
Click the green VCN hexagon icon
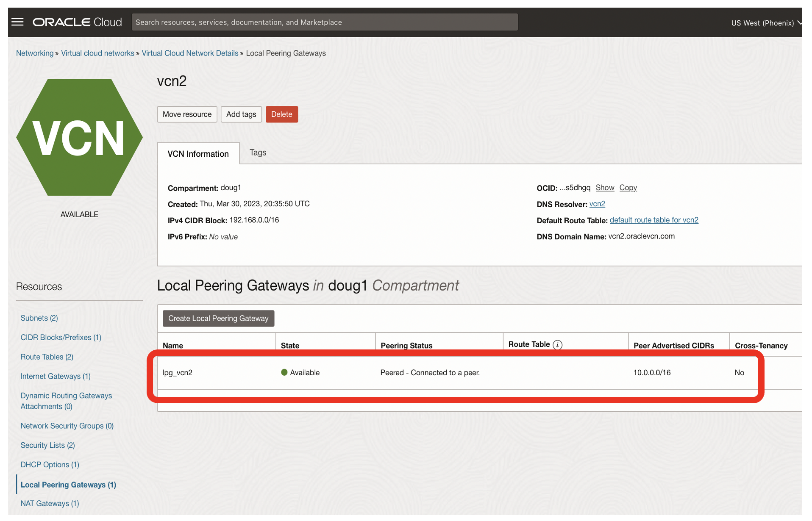point(79,137)
